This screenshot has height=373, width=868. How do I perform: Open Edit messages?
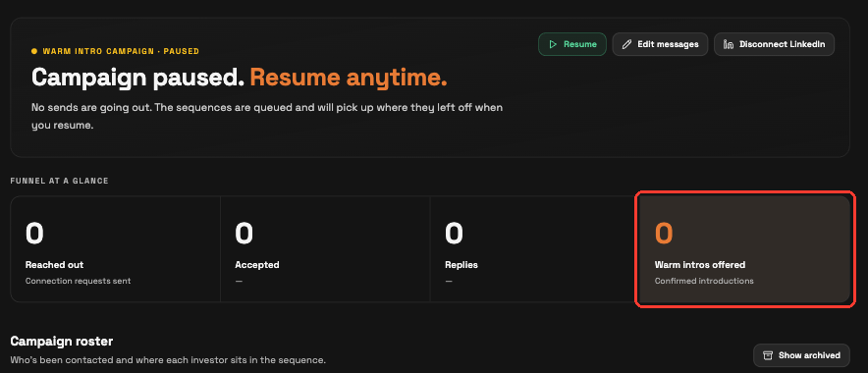660,44
